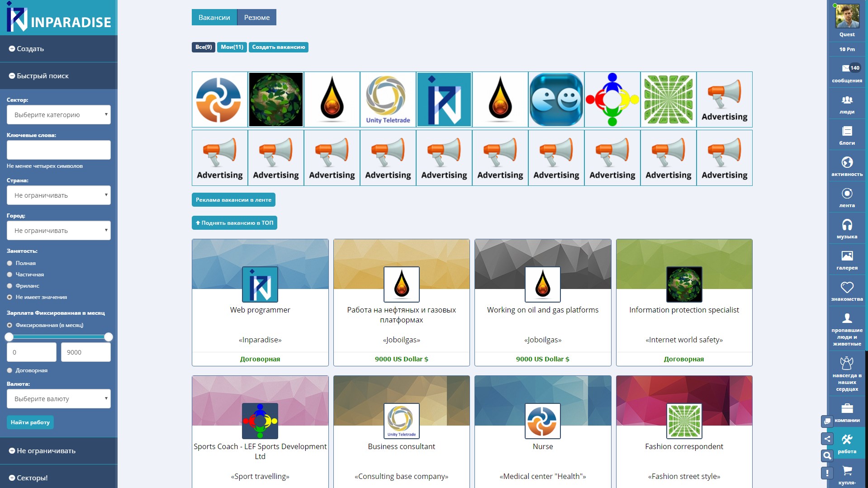The image size is (868, 488).
Task: Show the Мои(11) vacancies filter
Action: click(232, 47)
